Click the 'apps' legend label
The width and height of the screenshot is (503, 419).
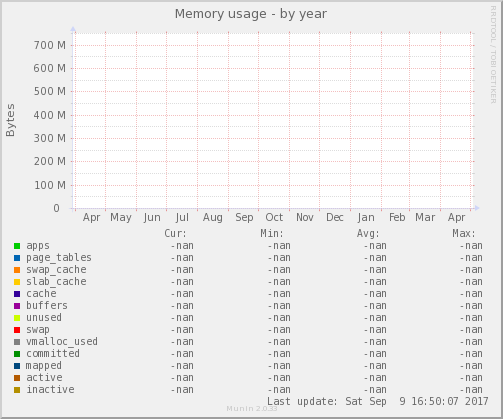tap(38, 246)
